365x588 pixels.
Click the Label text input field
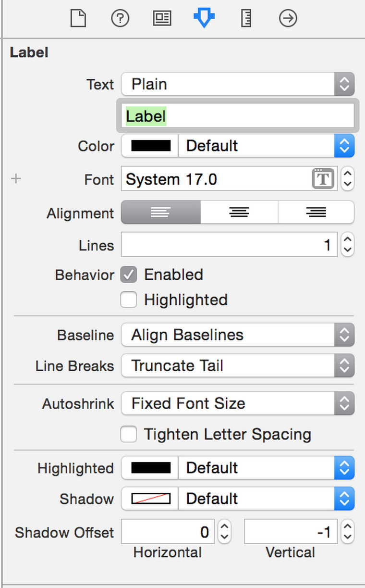pos(238,116)
